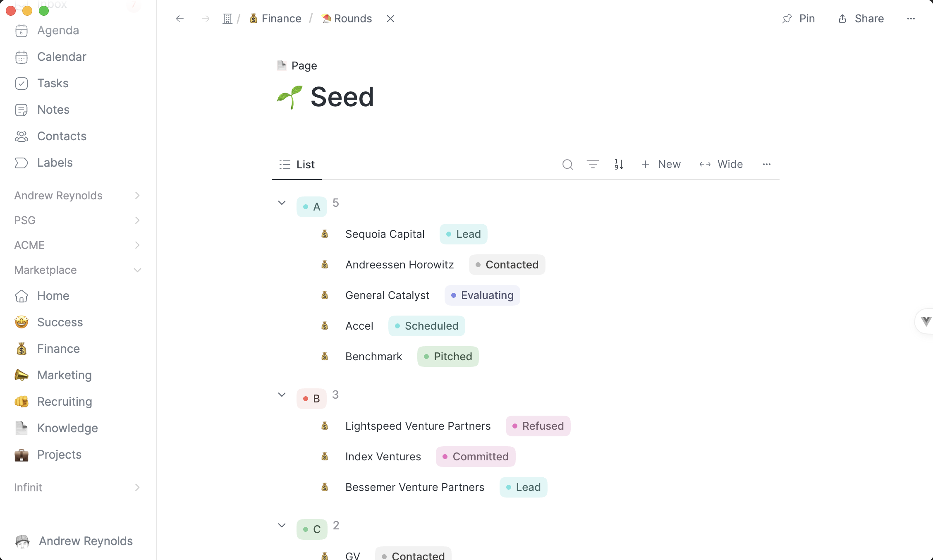
Task: Open the Notes sidebar icon
Action: [x=22, y=110]
